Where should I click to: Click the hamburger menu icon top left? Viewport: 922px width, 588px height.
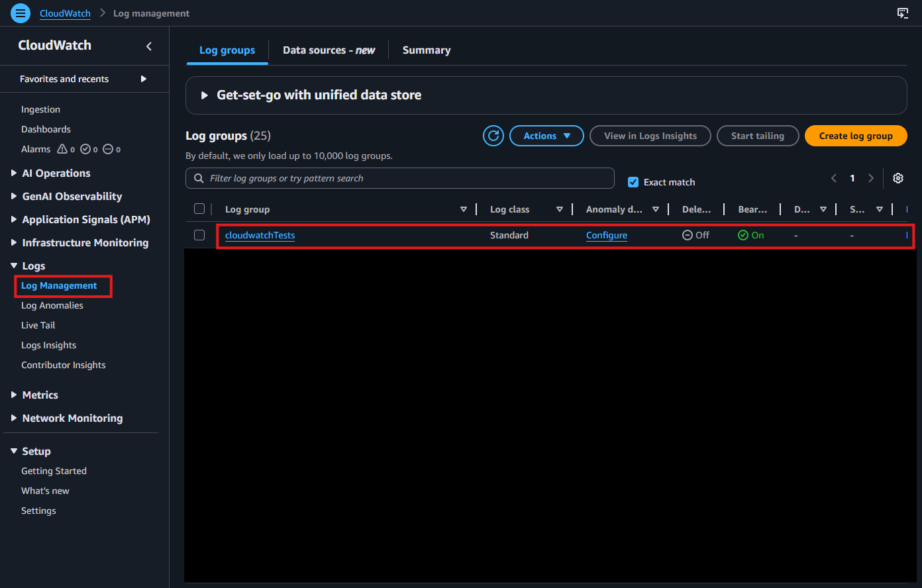coord(19,13)
